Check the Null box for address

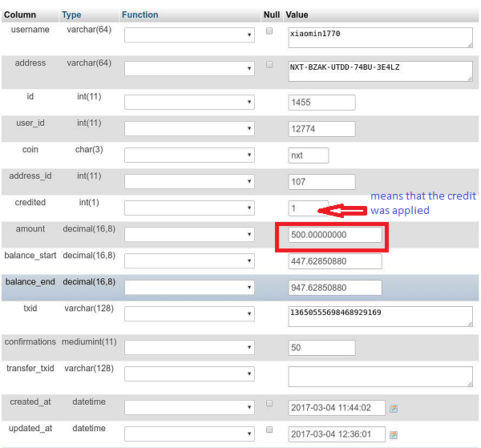click(x=270, y=65)
